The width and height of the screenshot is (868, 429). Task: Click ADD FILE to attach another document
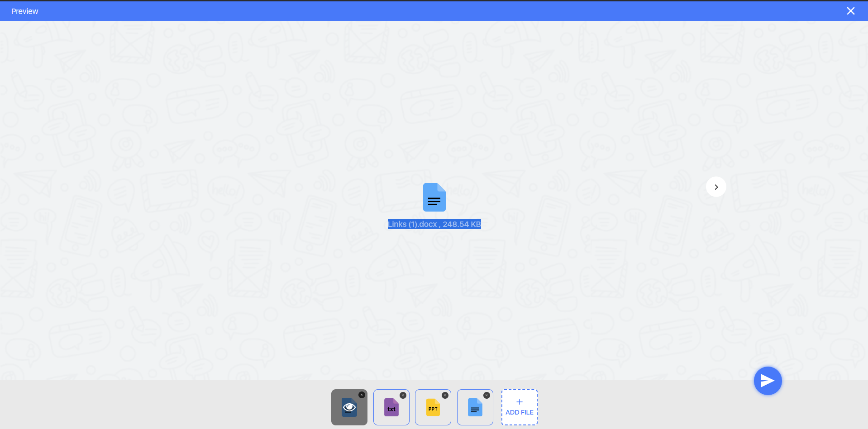(519, 412)
